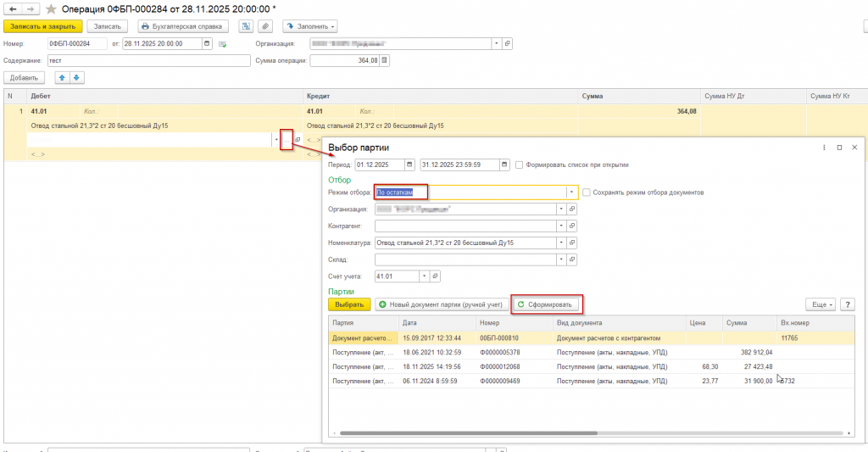Expand the Контрагент dropdown

(x=561, y=226)
